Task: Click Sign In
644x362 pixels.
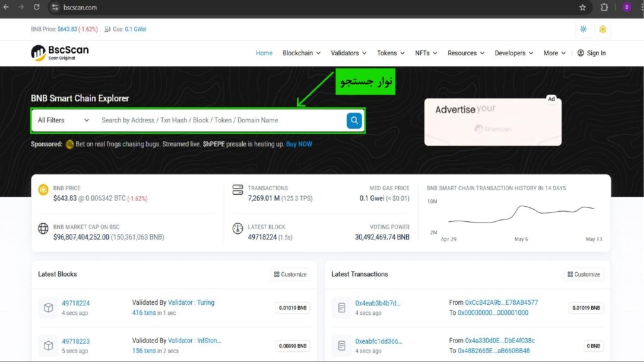Action: [591, 53]
